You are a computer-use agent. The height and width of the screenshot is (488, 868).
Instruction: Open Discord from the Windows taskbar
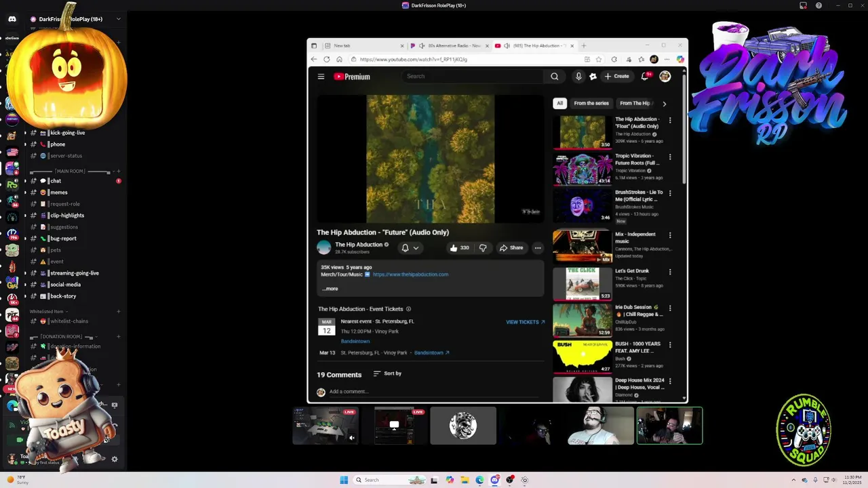click(x=494, y=480)
